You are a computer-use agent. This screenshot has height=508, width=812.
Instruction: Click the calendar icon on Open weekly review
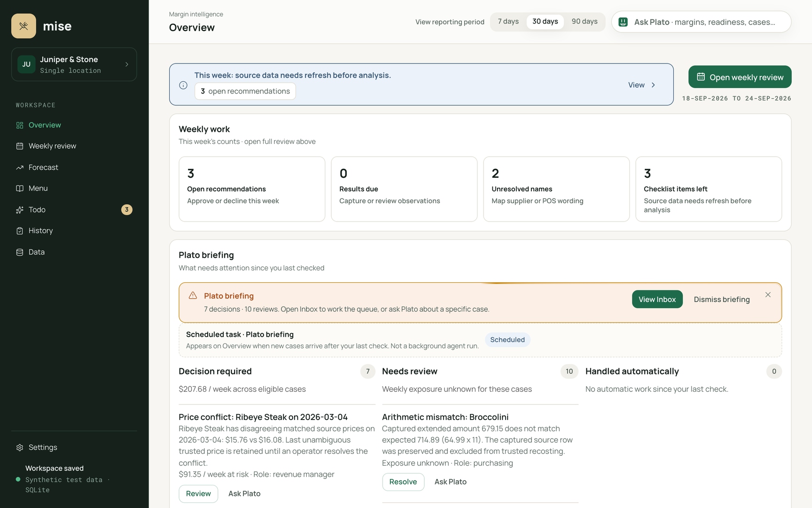pyautogui.click(x=701, y=77)
